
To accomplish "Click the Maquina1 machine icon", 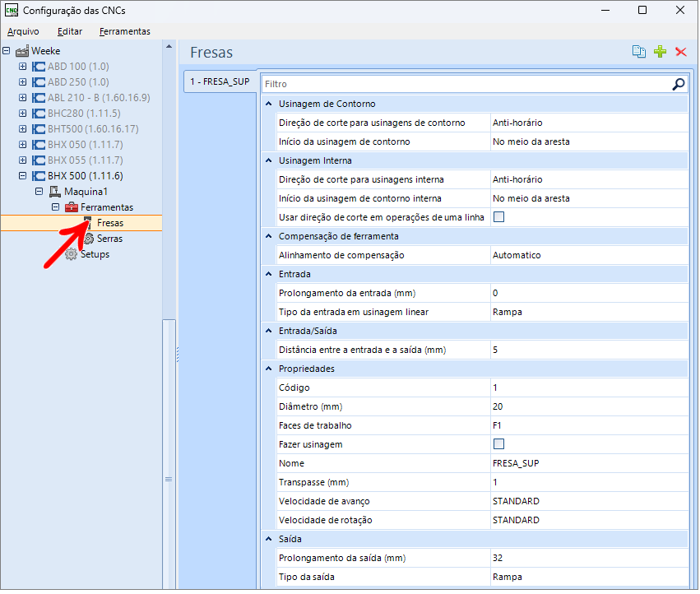I will (x=55, y=192).
